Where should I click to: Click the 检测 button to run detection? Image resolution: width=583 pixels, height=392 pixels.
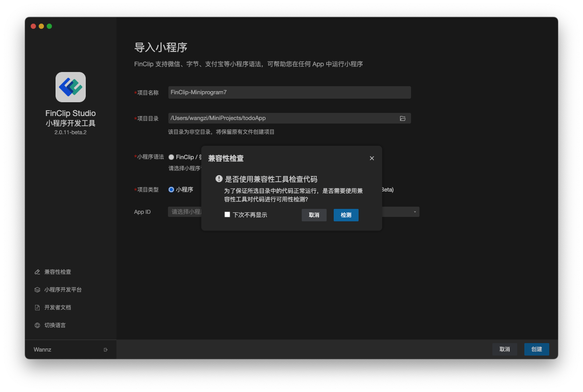tap(346, 215)
